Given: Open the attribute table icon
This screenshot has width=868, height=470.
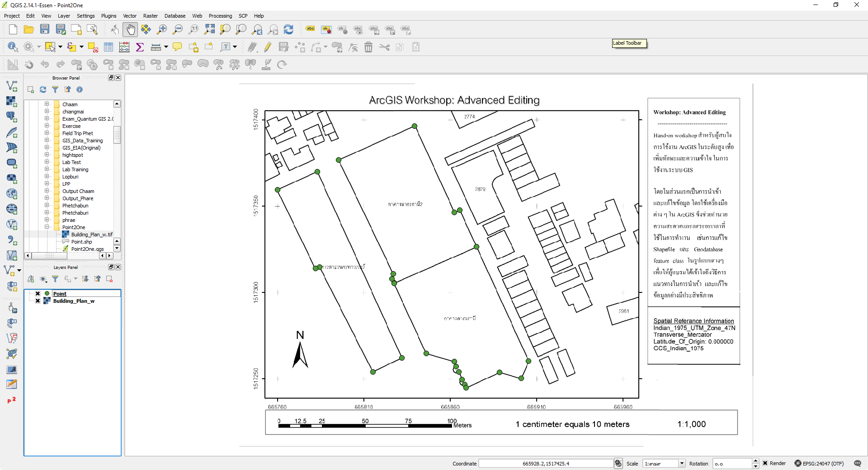Looking at the screenshot, I should point(108,47).
